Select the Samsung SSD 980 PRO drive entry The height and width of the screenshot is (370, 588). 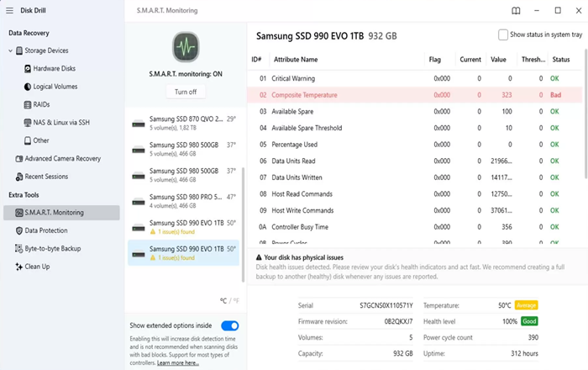pos(183,201)
